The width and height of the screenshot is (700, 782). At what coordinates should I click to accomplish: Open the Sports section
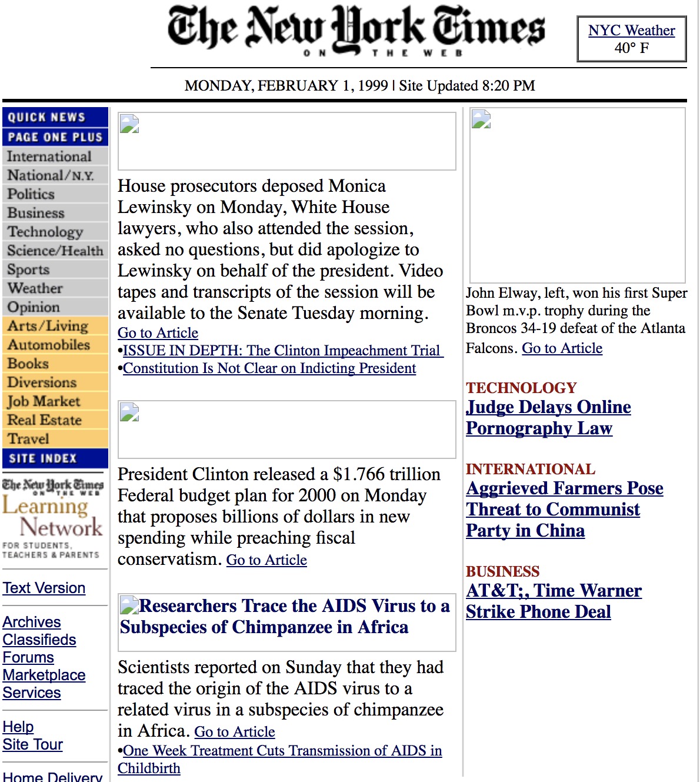[x=28, y=269]
